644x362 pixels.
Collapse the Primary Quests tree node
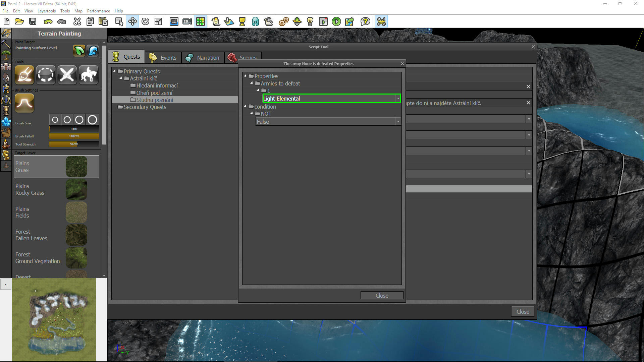(x=114, y=71)
